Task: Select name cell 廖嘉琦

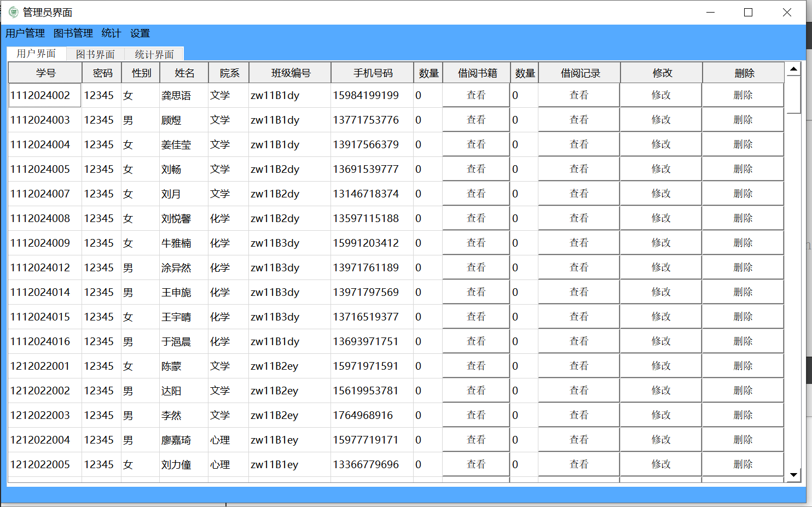Action: coord(184,440)
